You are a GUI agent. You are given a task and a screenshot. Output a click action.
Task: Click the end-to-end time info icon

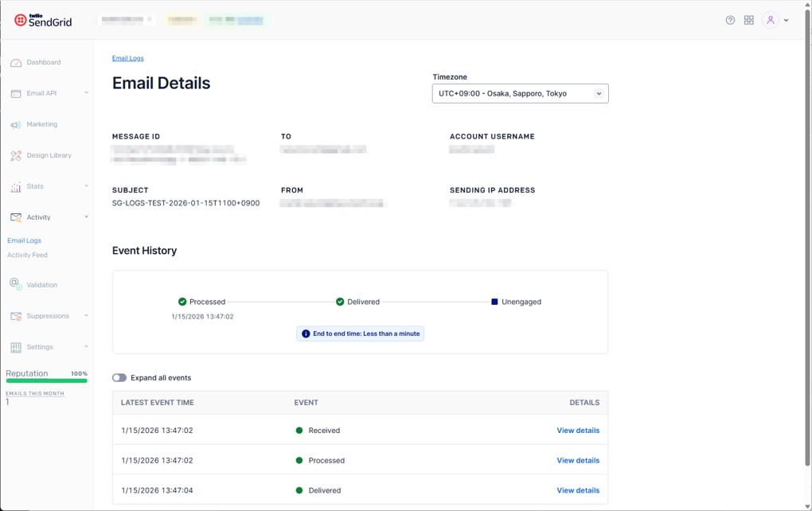[306, 334]
